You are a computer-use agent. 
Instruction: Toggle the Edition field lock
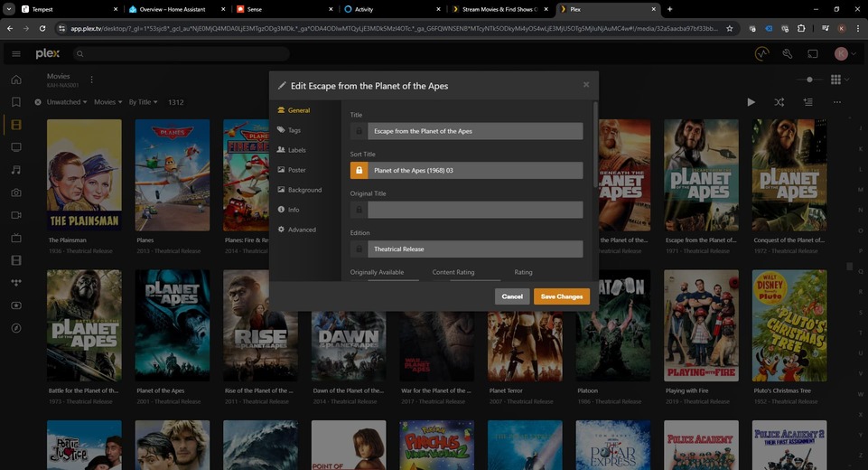point(359,249)
